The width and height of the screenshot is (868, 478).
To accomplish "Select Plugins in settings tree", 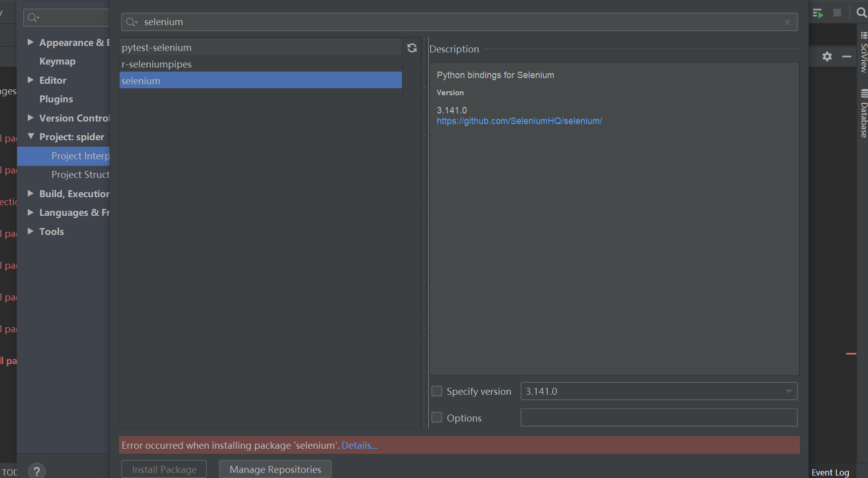I will coord(56,99).
